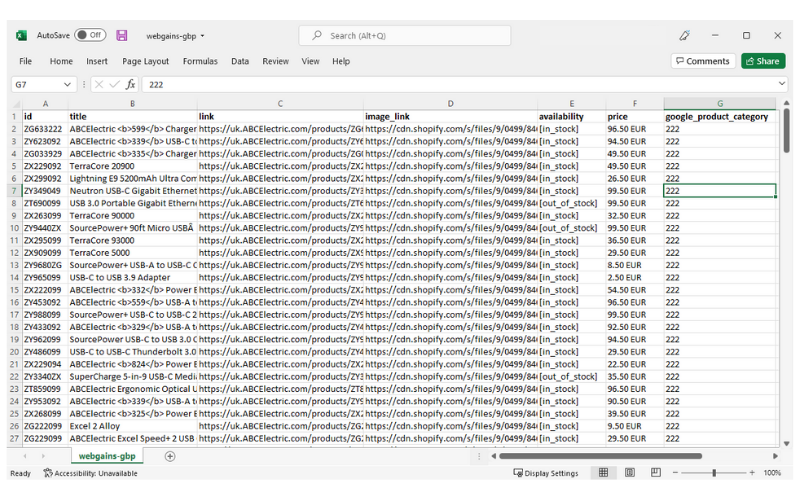Click the vertical scroll down arrow
The image size is (800, 500).
[786, 444]
